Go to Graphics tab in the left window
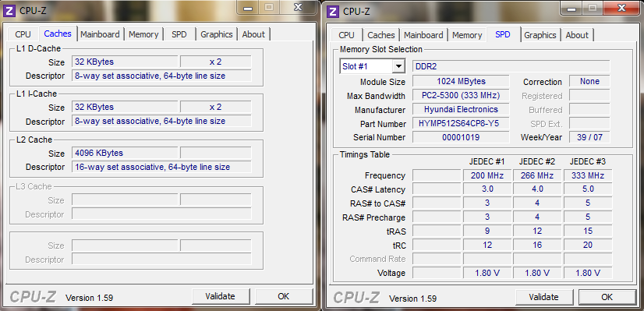The height and width of the screenshot is (311, 644). (x=217, y=34)
